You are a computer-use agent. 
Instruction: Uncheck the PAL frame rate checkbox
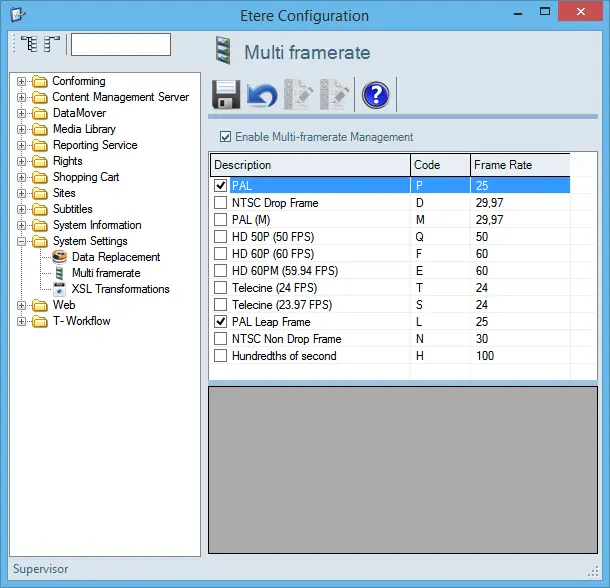(221, 185)
